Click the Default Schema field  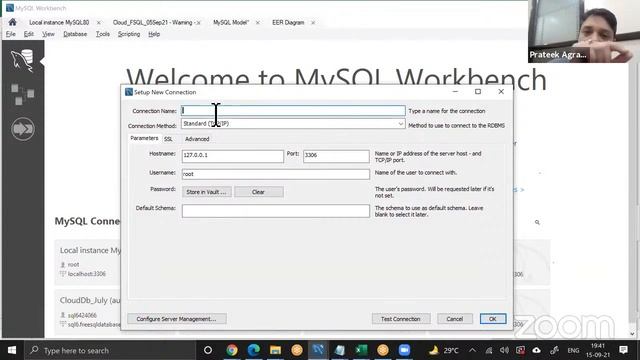[276, 211]
